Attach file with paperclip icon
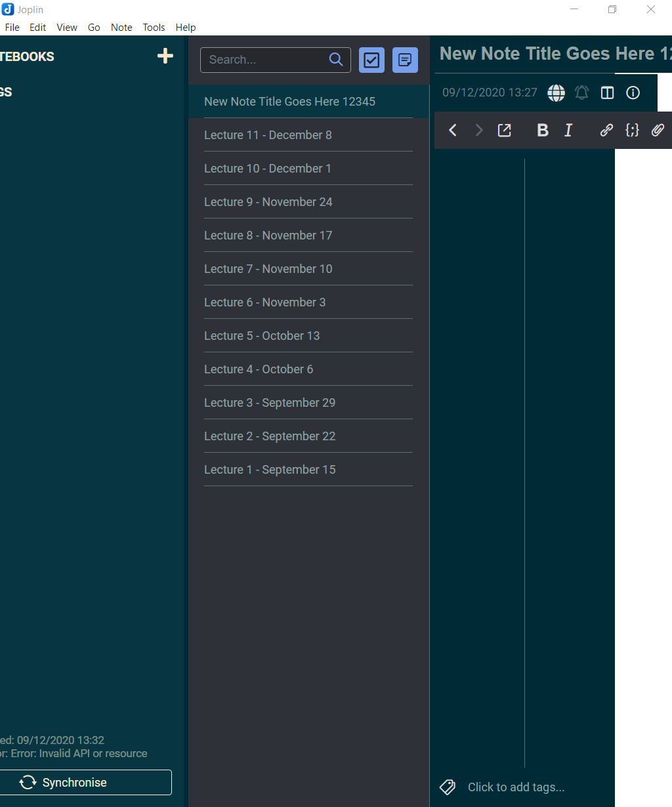This screenshot has width=672, height=807. point(658,130)
